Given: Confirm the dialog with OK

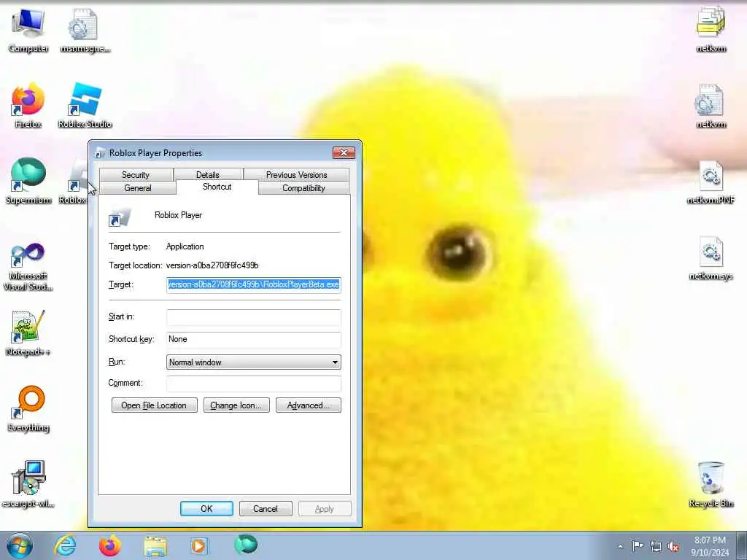Looking at the screenshot, I should coord(206,508).
